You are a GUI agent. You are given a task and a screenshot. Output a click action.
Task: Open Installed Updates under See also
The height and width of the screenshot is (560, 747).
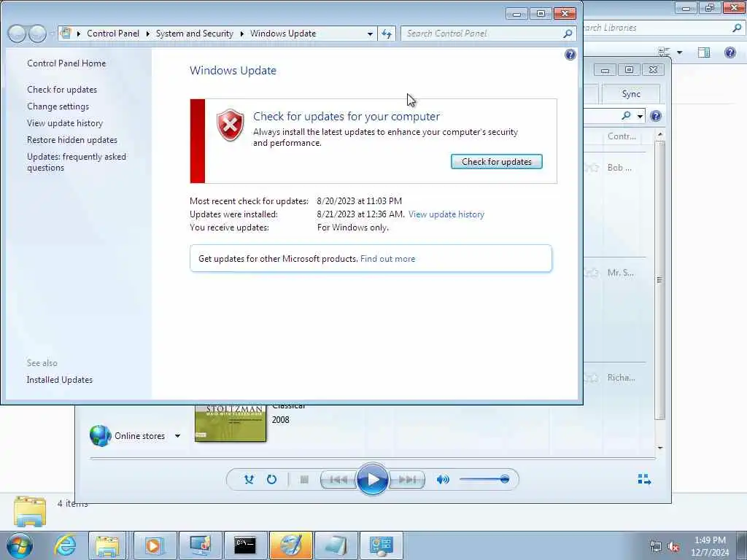click(60, 379)
